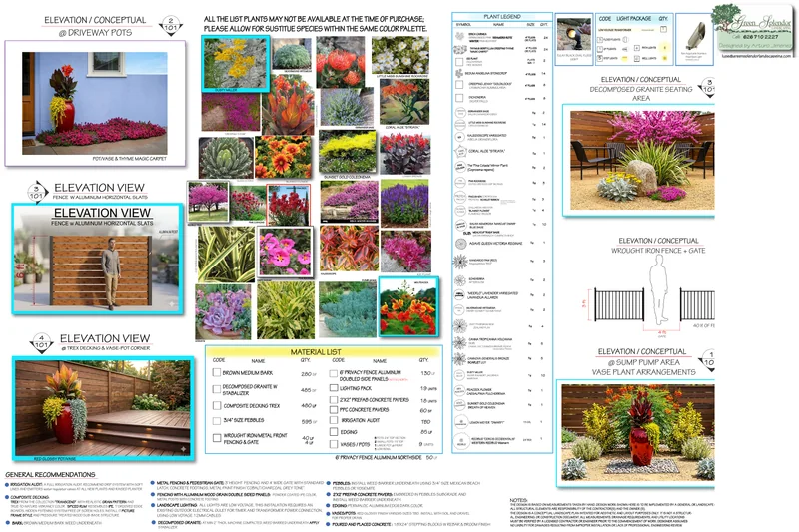Select the Dusty Miller legend symbol

460,375
